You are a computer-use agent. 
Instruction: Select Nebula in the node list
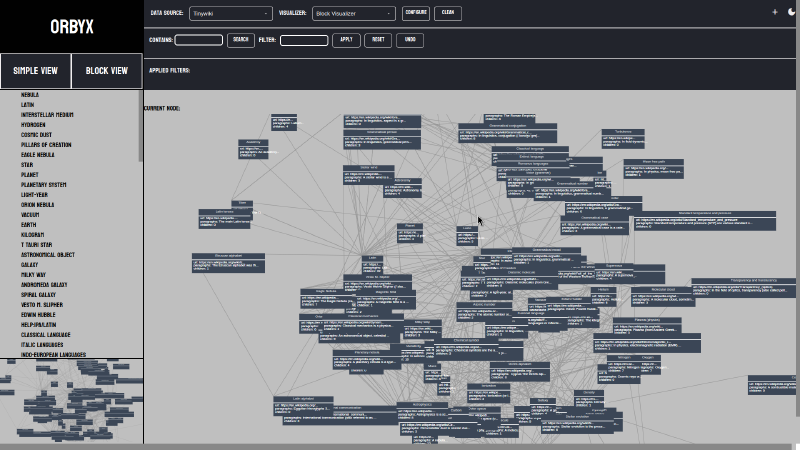coord(30,95)
